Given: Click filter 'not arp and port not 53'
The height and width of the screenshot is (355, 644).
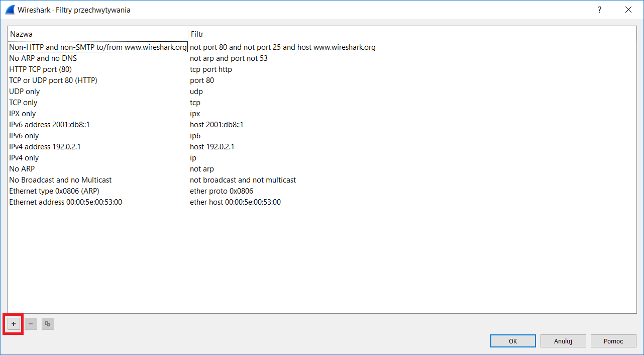Looking at the screenshot, I should [229, 58].
